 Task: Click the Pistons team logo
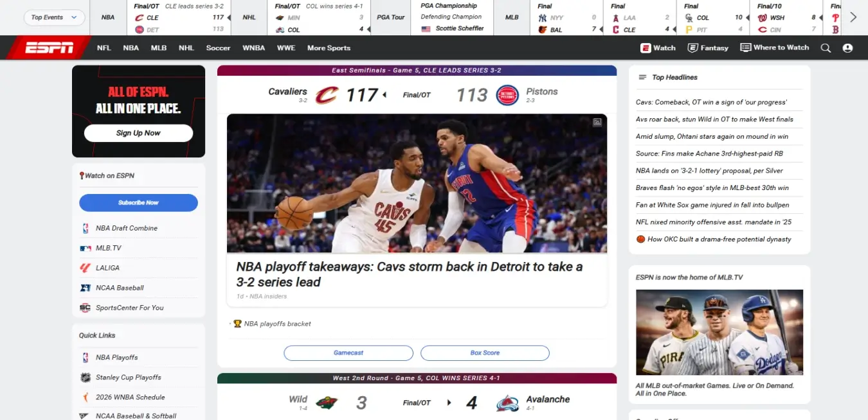[x=507, y=95]
